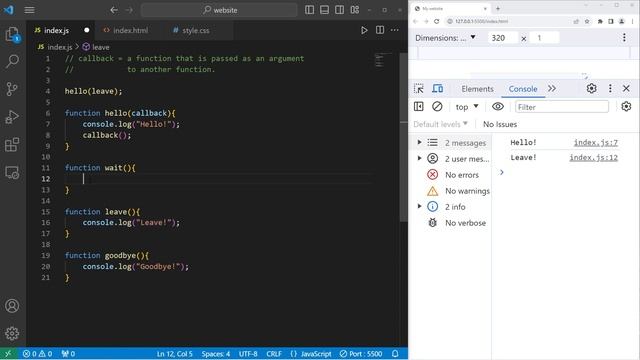This screenshot has height=360, width=640.
Task: Toggle the primary sidebar layout icon
Action: click(x=309, y=10)
